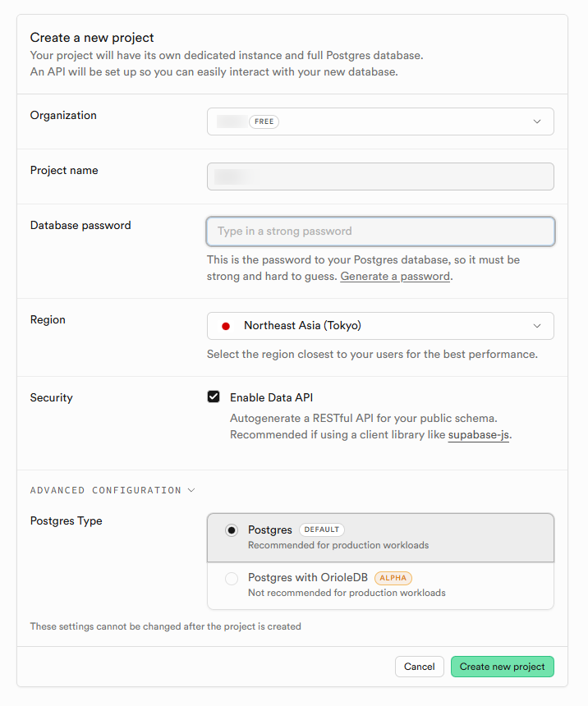Click Generate a password link
Screen dimensions: 588x706
click(x=395, y=277)
